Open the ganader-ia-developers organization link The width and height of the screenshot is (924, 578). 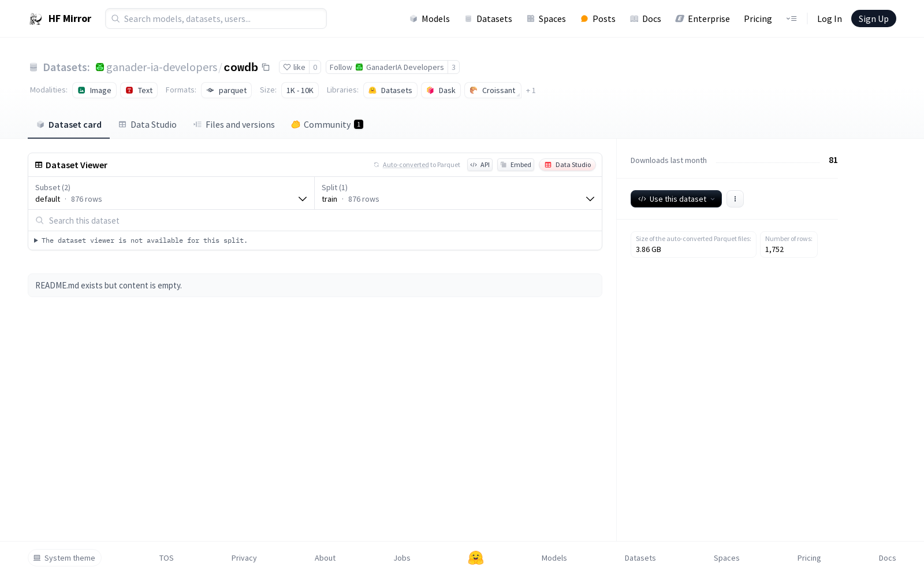tap(162, 67)
